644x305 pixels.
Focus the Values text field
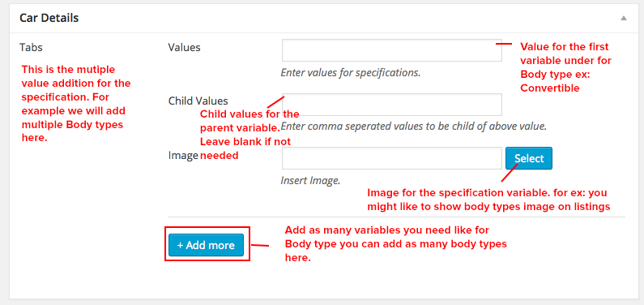(x=392, y=50)
